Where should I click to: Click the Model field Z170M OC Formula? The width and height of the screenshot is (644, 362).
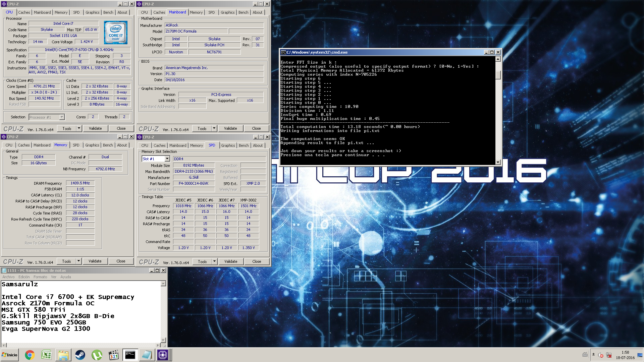tap(197, 31)
